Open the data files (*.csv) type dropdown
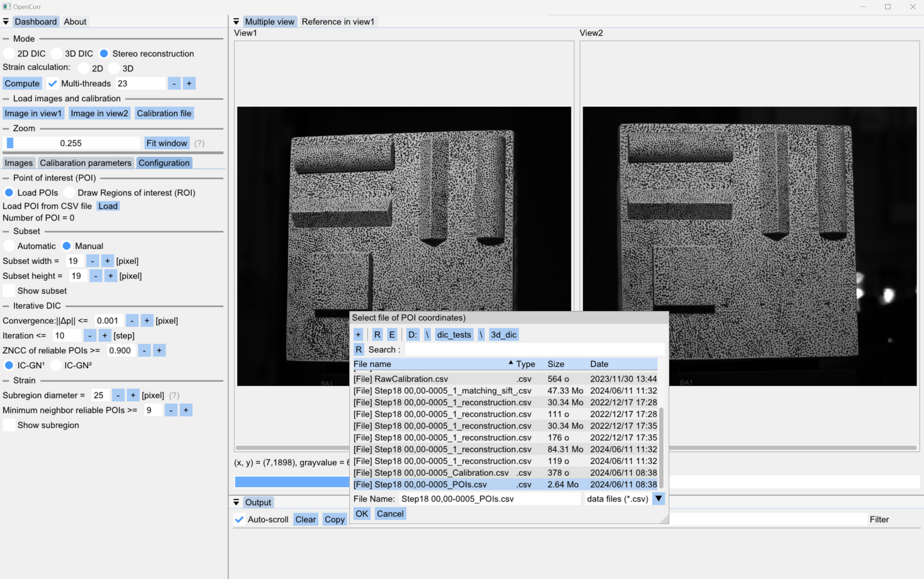 tap(658, 499)
